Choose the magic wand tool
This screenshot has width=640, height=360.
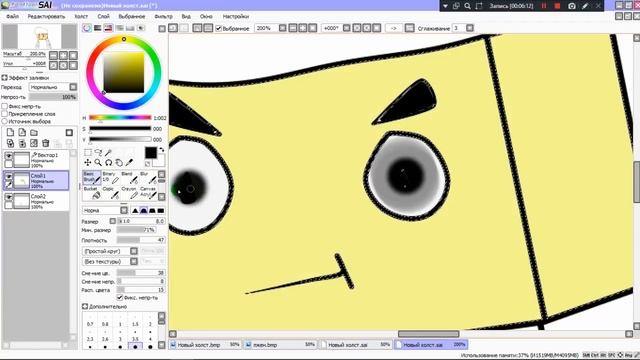tap(109, 152)
